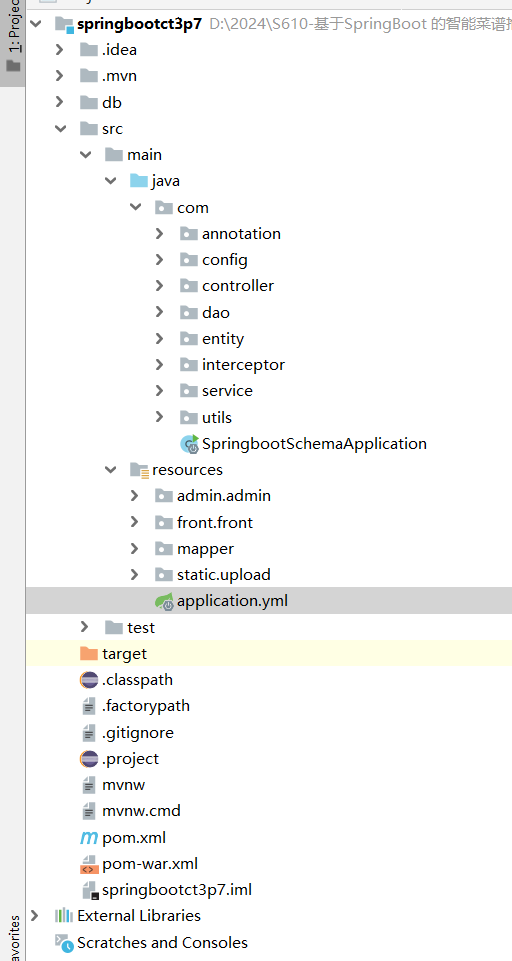Click the springbootct3p7.iml file icon

click(x=90, y=890)
